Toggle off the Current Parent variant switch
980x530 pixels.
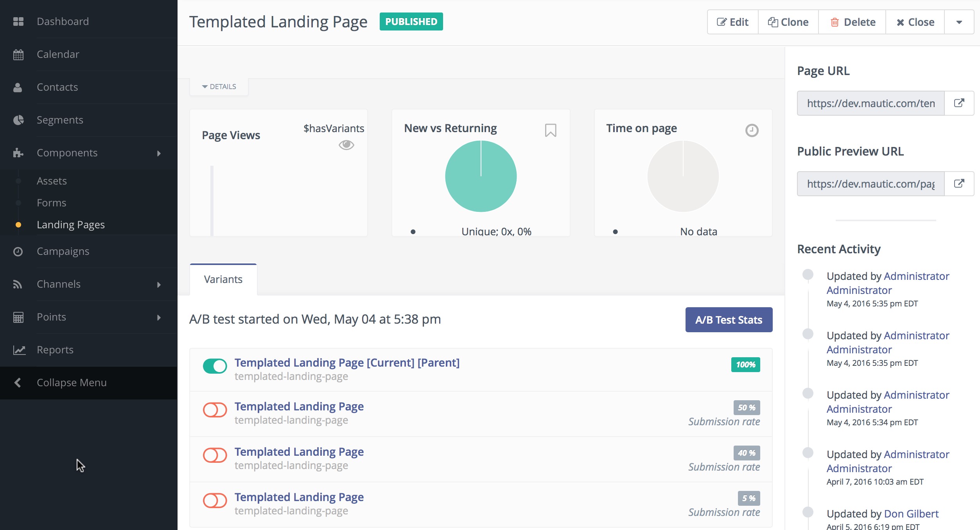215,366
